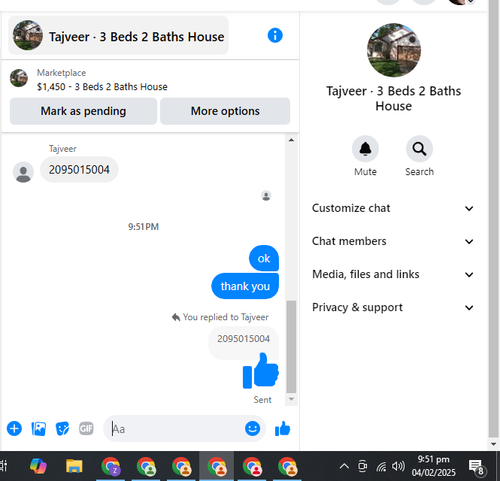Click the large thumbs-up sent in chat
This screenshot has width=500, height=481.
click(x=261, y=371)
